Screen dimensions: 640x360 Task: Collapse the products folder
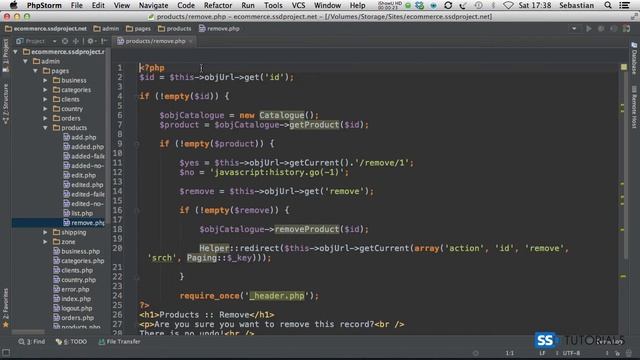[x=45, y=128]
